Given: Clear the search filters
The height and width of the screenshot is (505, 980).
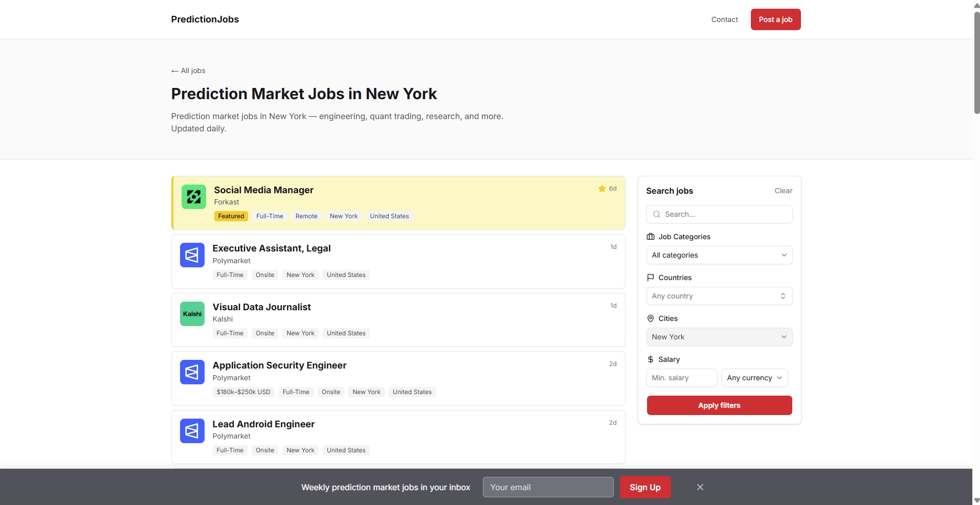Looking at the screenshot, I should (783, 191).
